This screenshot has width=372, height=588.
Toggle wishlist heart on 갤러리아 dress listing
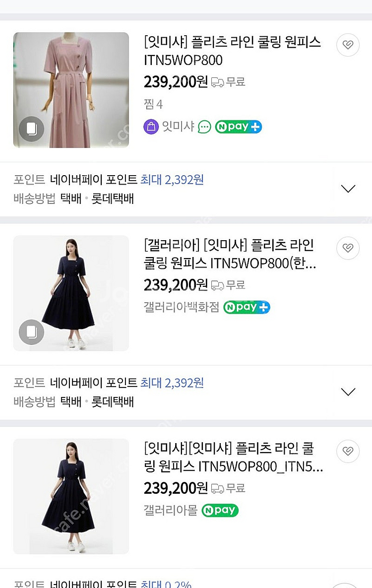(x=348, y=248)
